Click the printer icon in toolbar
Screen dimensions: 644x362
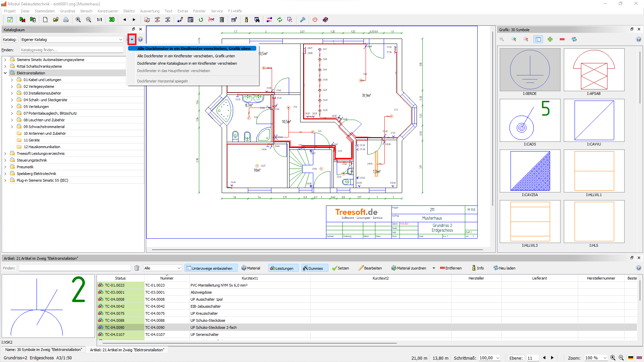(66, 20)
